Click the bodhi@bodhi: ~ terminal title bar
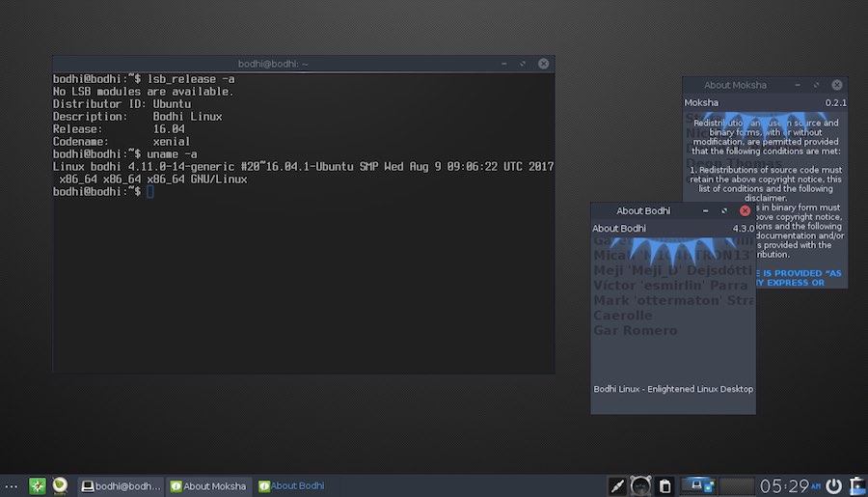This screenshot has height=497, width=868. tap(273, 64)
